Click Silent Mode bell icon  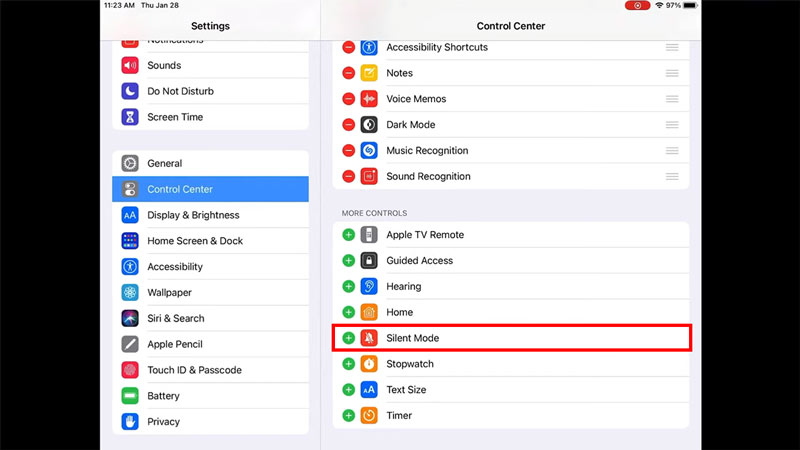(x=369, y=338)
